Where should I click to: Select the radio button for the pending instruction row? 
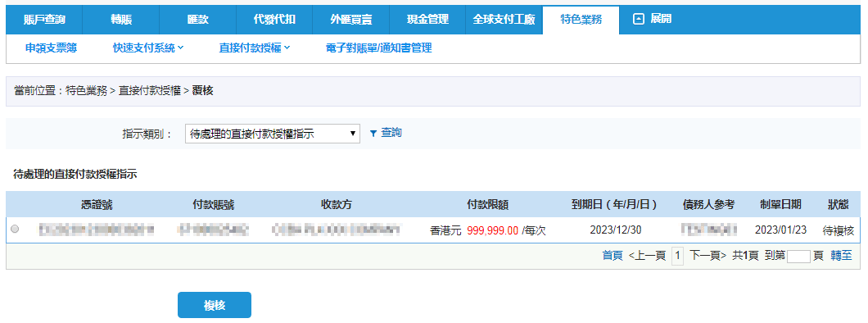tap(15, 229)
